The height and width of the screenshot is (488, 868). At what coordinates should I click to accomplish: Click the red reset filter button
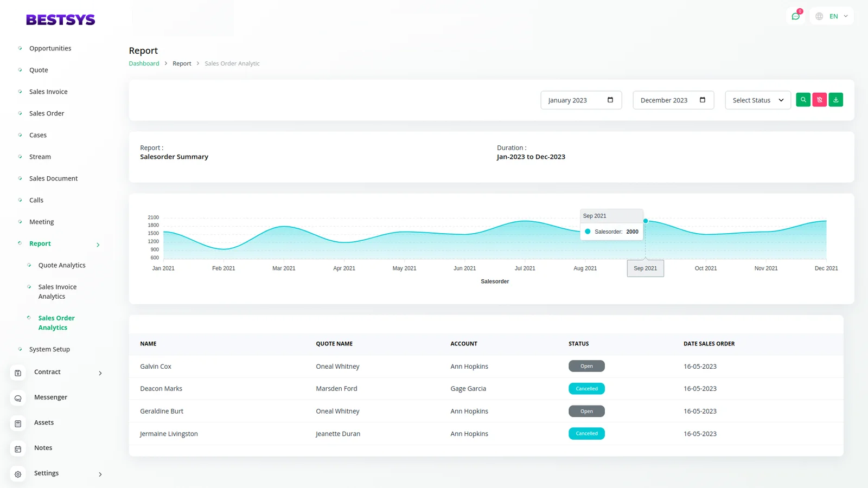(x=819, y=100)
